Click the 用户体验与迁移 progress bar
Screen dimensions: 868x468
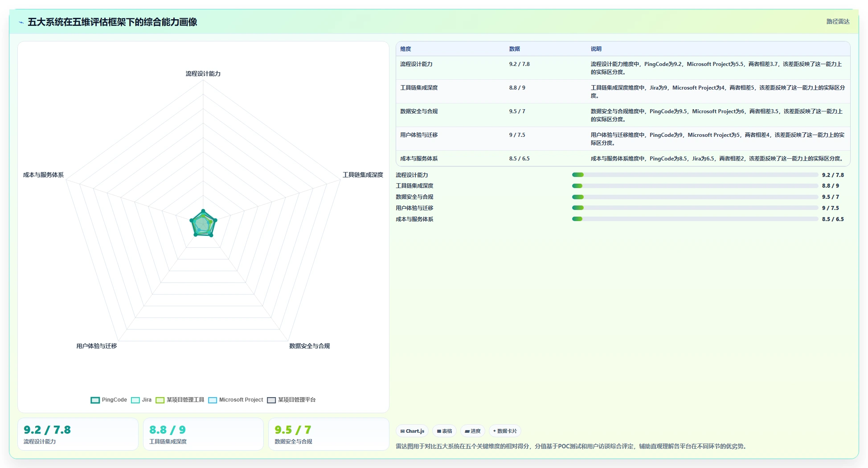695,208
